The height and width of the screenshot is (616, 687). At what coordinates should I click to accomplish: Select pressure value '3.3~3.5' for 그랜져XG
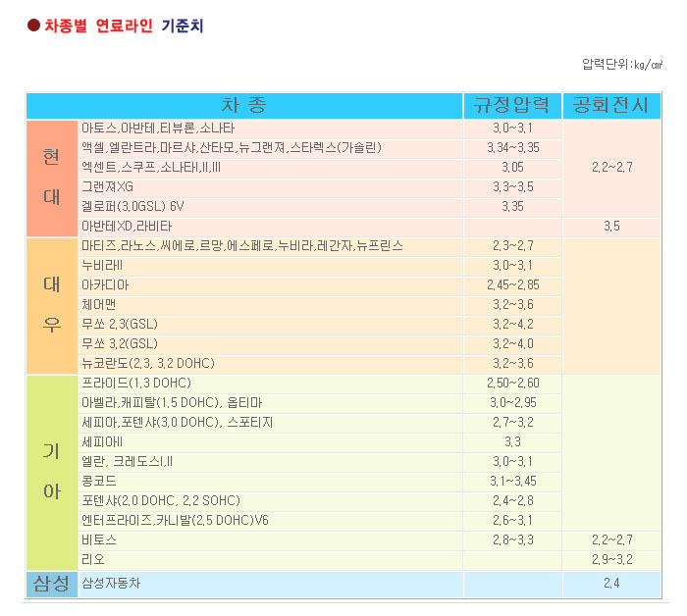click(x=512, y=187)
